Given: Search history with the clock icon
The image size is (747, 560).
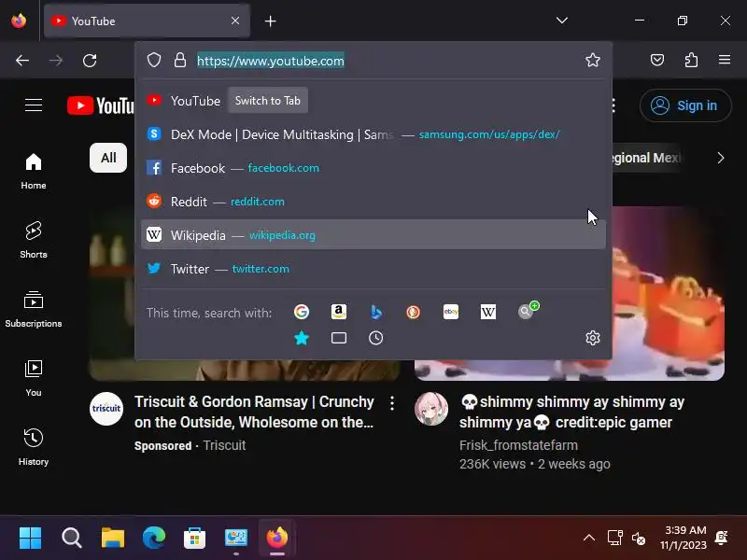Looking at the screenshot, I should pos(376,338).
